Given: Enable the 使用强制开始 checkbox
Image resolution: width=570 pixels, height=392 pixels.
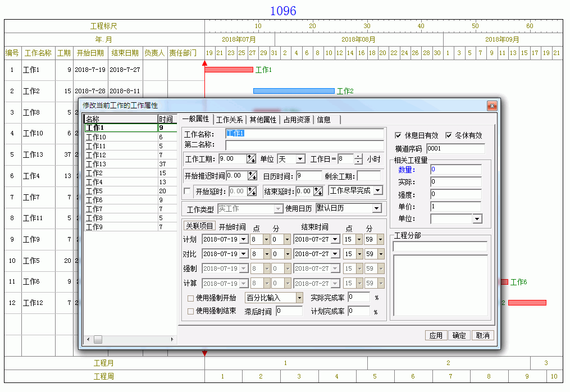Looking at the screenshot, I should click(x=191, y=298).
